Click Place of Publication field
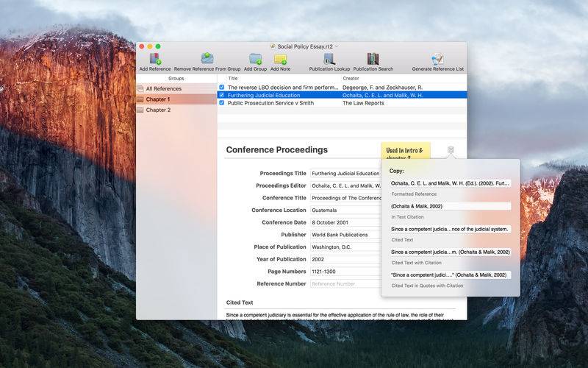The image size is (588, 368). point(345,247)
